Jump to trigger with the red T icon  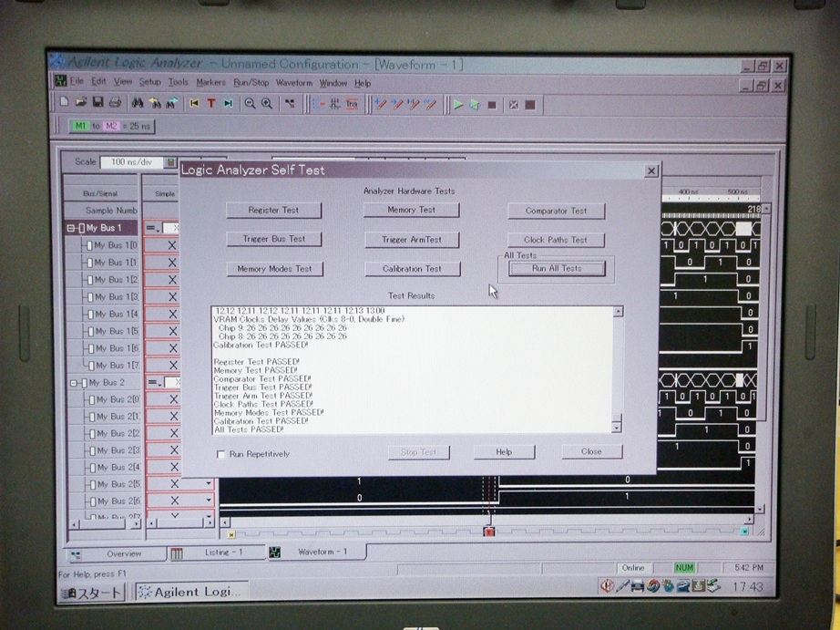point(211,104)
